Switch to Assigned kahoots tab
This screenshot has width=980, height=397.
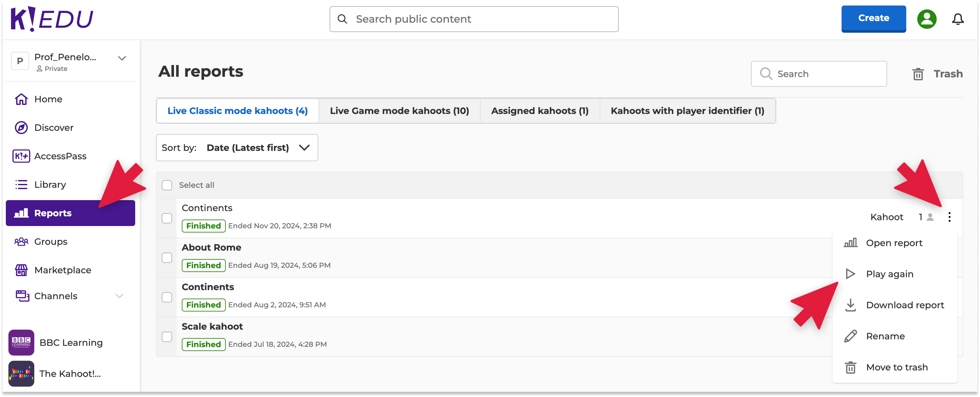point(539,111)
